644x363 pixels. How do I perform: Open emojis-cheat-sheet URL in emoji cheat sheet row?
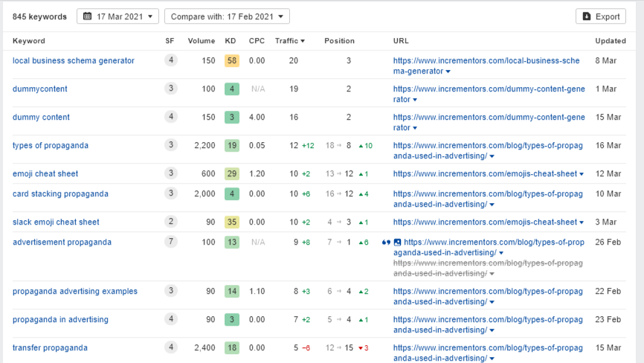tap(485, 174)
